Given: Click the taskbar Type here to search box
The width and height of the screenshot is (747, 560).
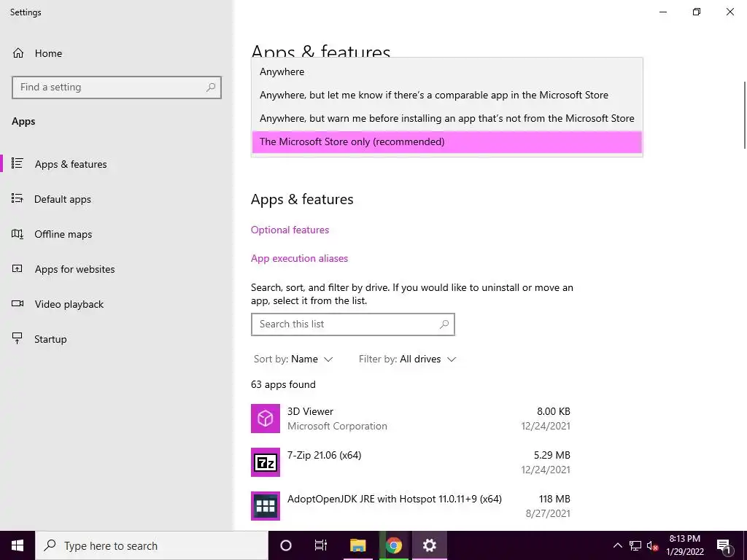Looking at the screenshot, I should (152, 545).
